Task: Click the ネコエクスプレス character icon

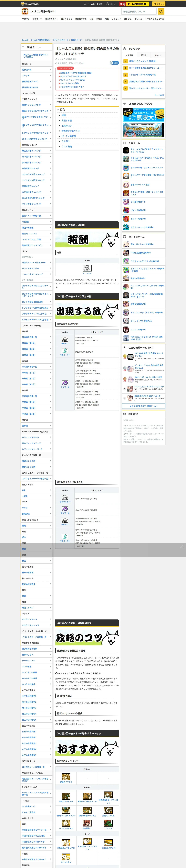Action: (x=108, y=842)
